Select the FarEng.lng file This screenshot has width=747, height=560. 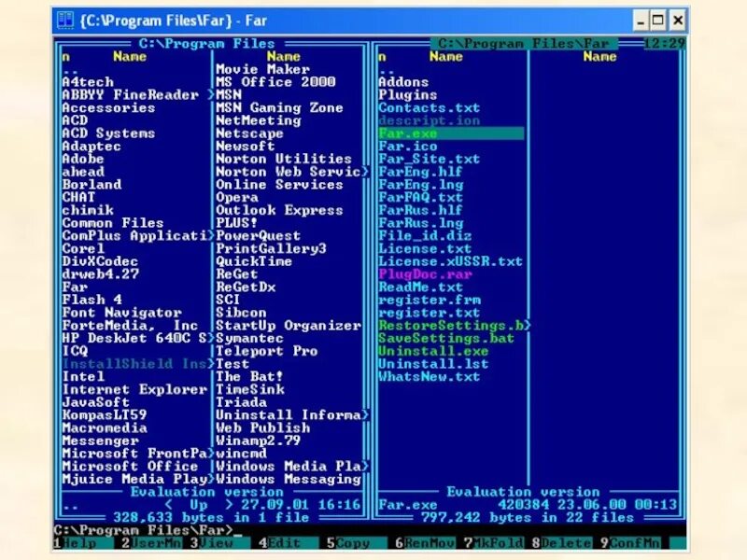[x=421, y=185]
